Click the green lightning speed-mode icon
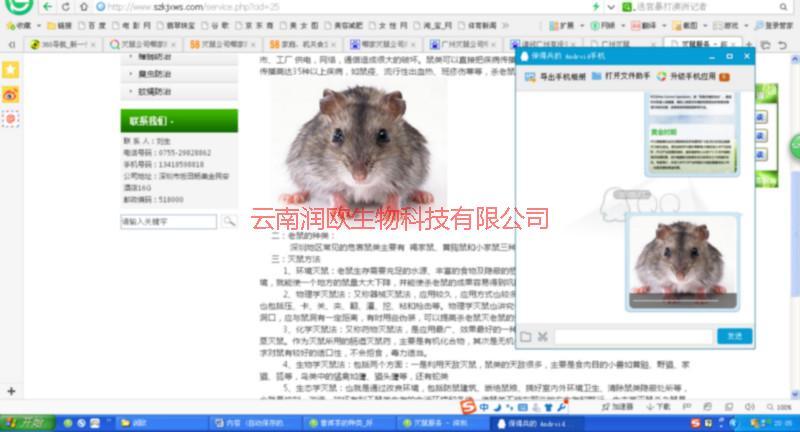800x432 pixels. point(596,7)
